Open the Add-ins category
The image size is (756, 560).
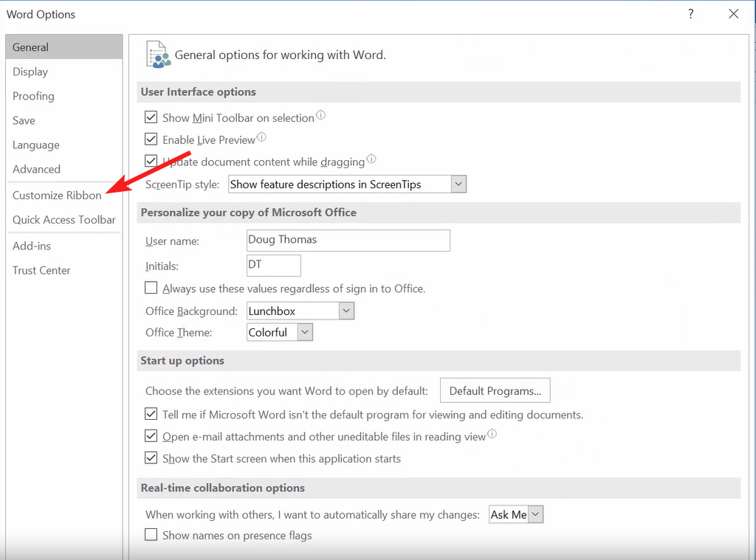[x=64, y=246]
